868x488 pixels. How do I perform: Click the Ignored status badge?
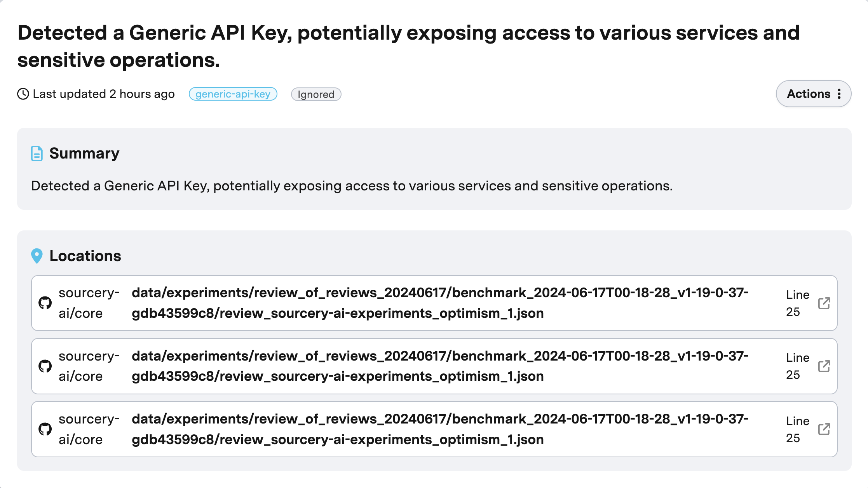316,94
